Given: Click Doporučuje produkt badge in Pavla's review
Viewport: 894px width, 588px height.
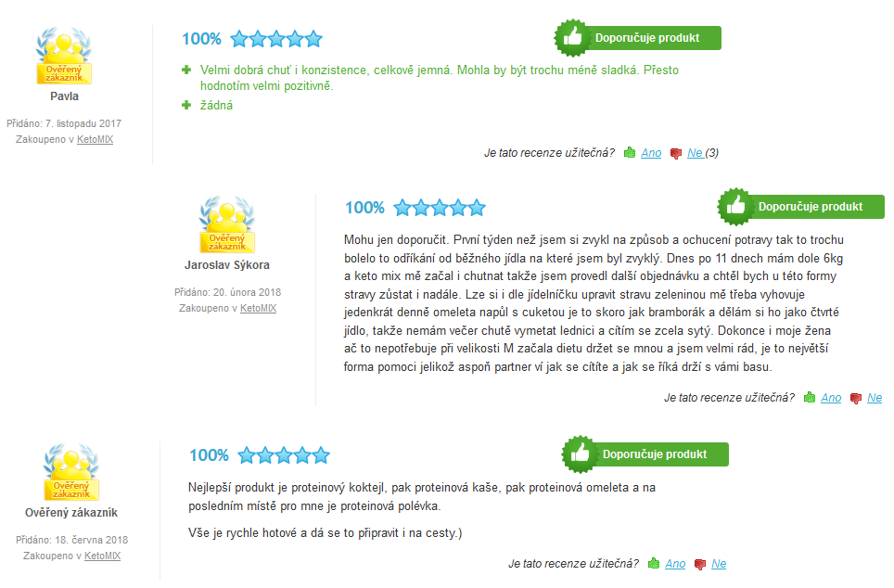Looking at the screenshot, I should coord(638,38).
